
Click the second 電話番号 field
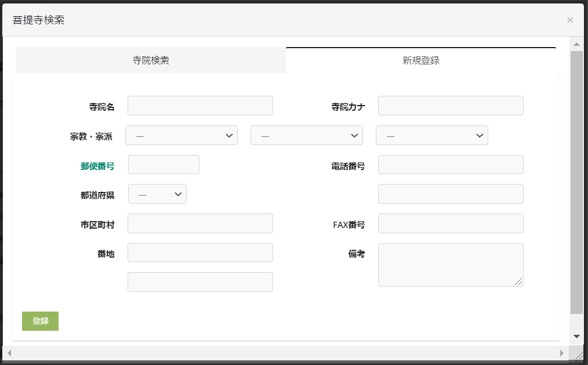click(x=451, y=194)
